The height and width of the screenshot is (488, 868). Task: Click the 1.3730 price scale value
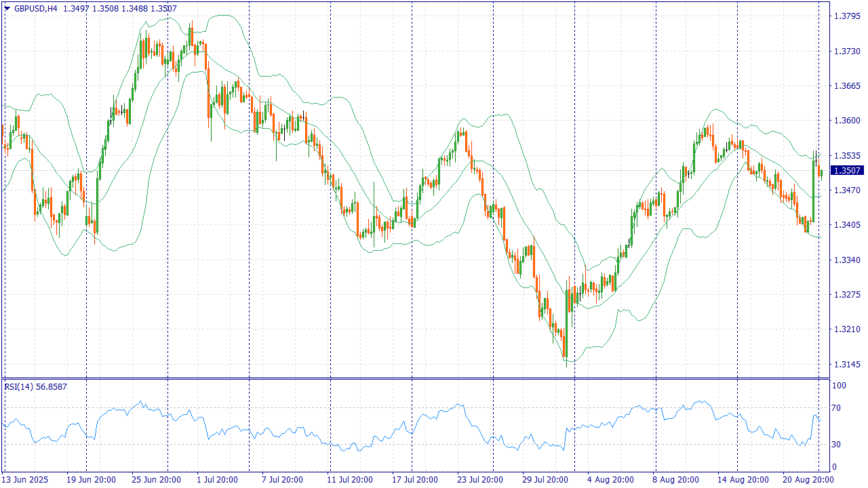tap(847, 51)
